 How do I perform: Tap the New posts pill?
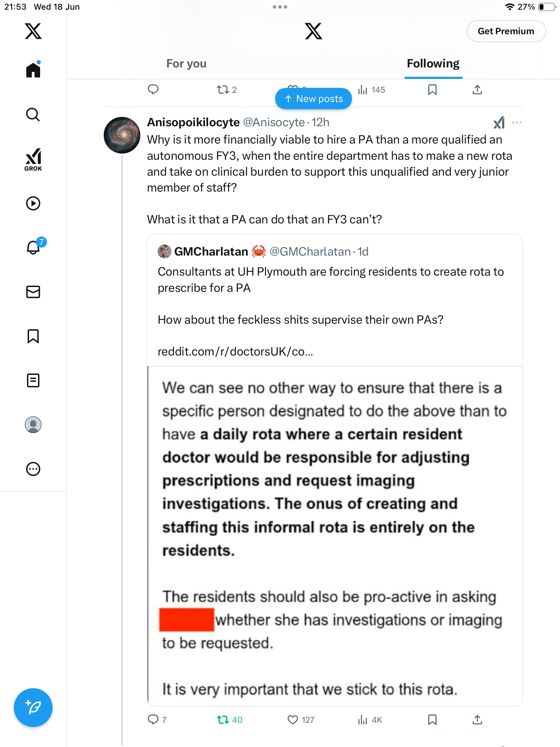pyautogui.click(x=314, y=99)
